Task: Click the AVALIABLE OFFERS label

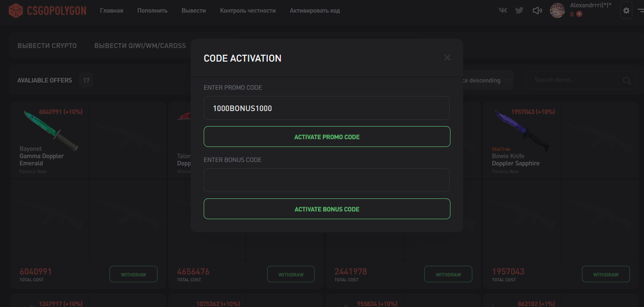Action: pyautogui.click(x=45, y=81)
